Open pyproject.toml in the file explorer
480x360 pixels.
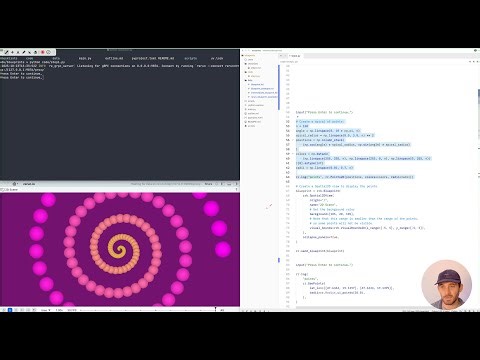coord(256,118)
